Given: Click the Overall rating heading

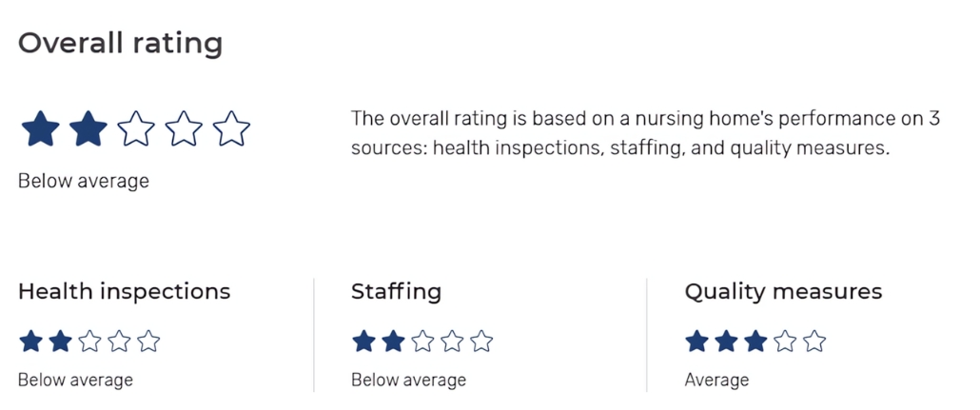Looking at the screenshot, I should click(x=120, y=44).
